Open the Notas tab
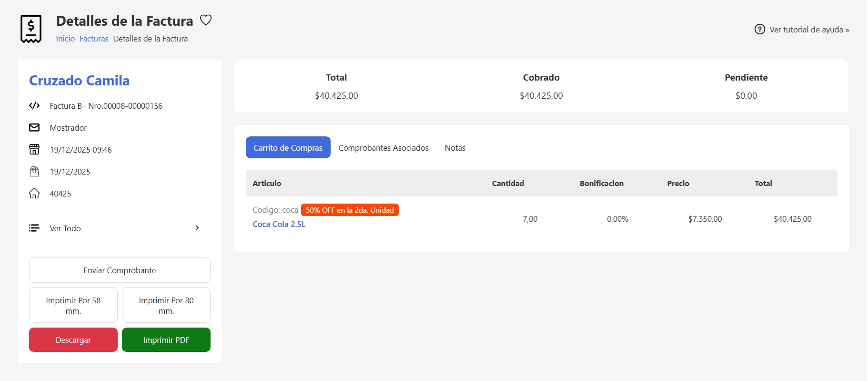The height and width of the screenshot is (381, 868). coord(455,148)
